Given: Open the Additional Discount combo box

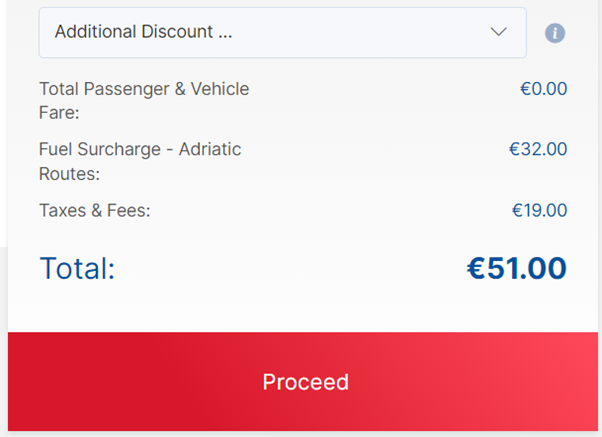Looking at the screenshot, I should pos(283,33).
